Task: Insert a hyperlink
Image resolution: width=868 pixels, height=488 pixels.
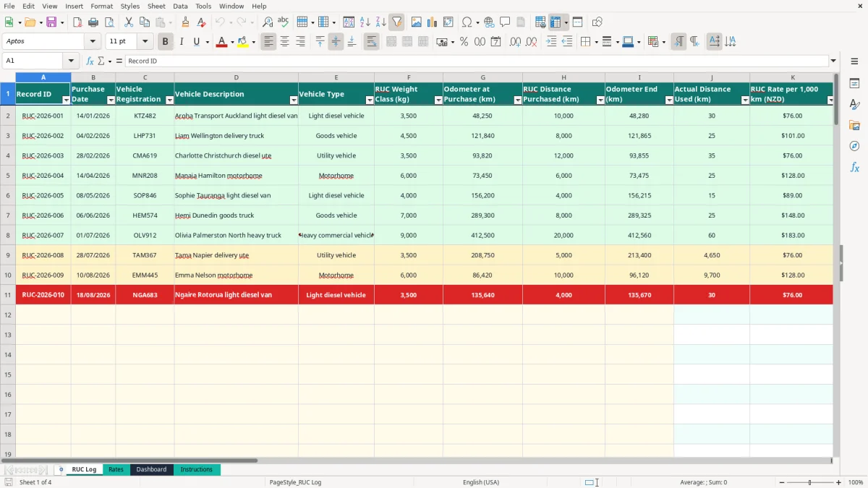Action: pyautogui.click(x=489, y=22)
